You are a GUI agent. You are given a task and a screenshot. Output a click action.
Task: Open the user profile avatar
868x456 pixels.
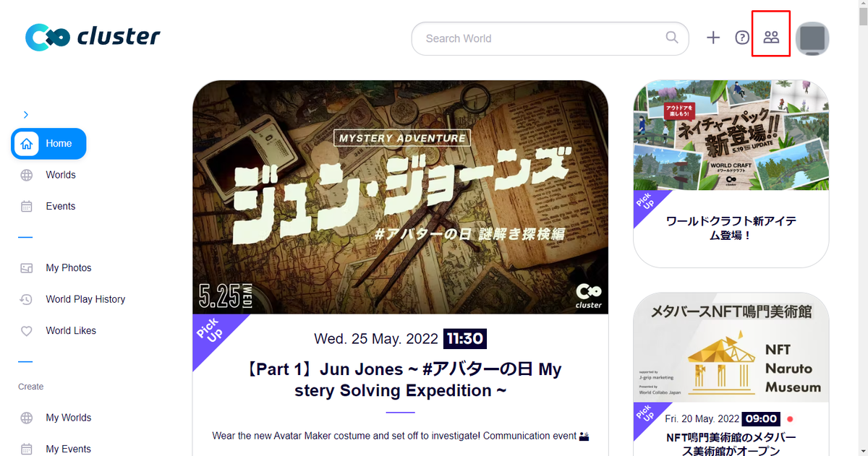[812, 38]
